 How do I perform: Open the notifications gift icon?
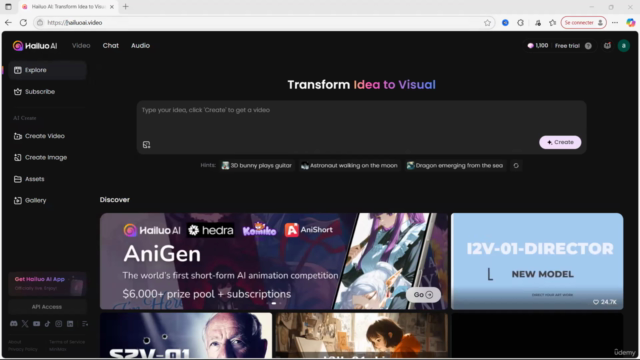(607, 46)
